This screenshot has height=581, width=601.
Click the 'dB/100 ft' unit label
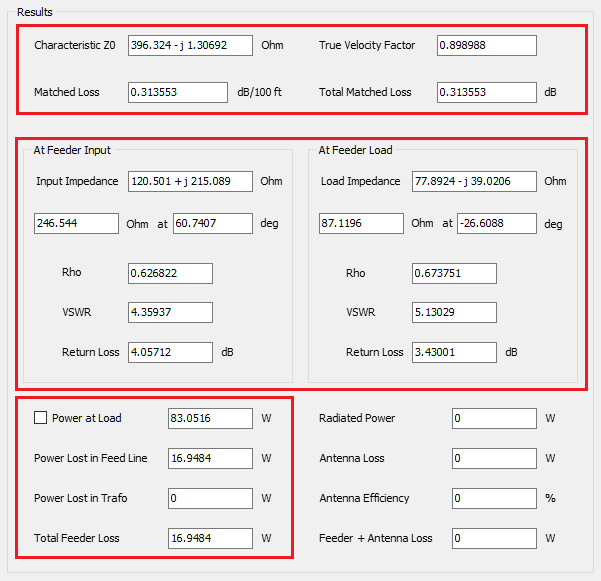[259, 92]
